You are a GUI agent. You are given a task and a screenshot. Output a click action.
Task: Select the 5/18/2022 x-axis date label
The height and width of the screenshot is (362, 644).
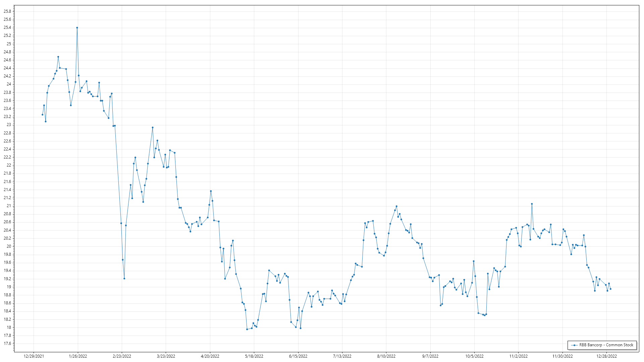tap(254, 356)
